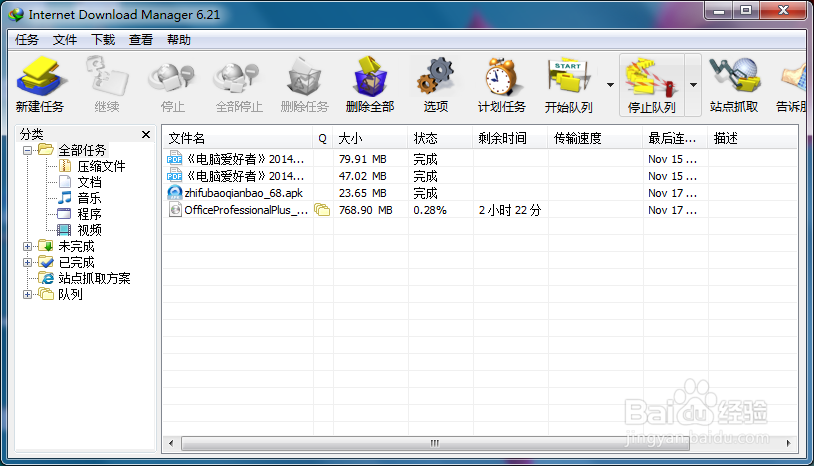This screenshot has height=466, width=814.
Task: Click 2 小时 22 分 remaining time cell
Action: click(x=509, y=210)
